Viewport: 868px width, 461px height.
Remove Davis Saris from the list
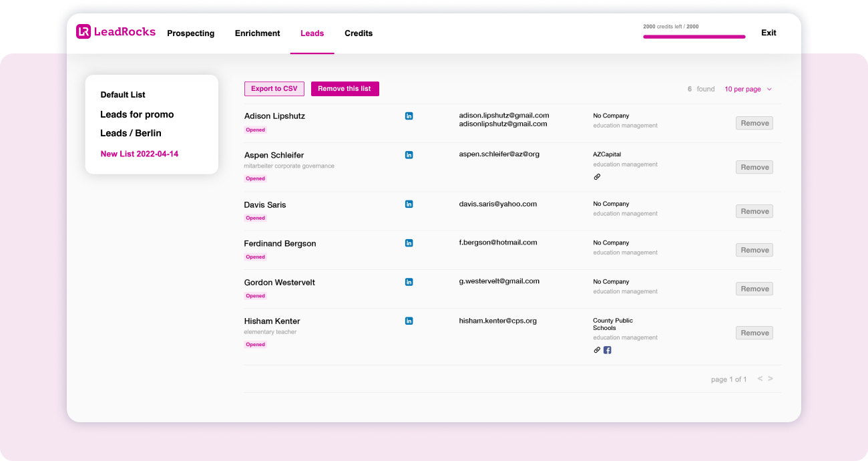[x=754, y=211]
